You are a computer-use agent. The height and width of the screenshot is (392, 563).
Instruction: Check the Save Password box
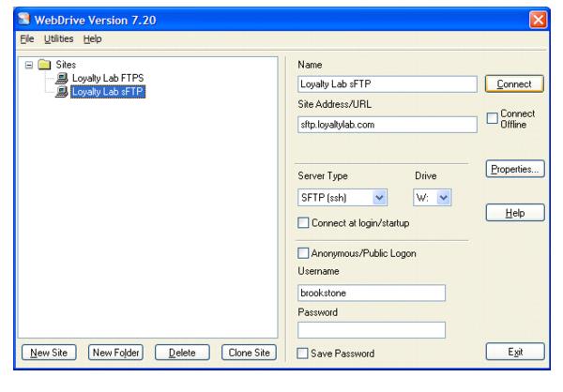click(302, 354)
